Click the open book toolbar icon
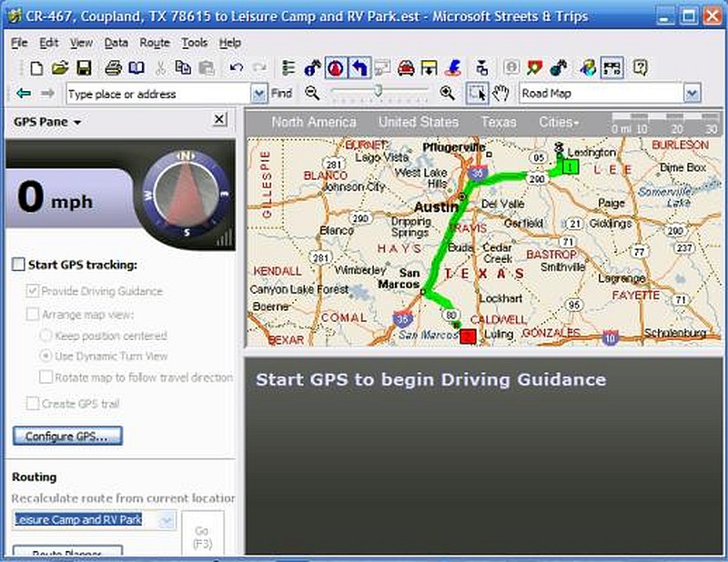The image size is (728, 562). [136, 68]
